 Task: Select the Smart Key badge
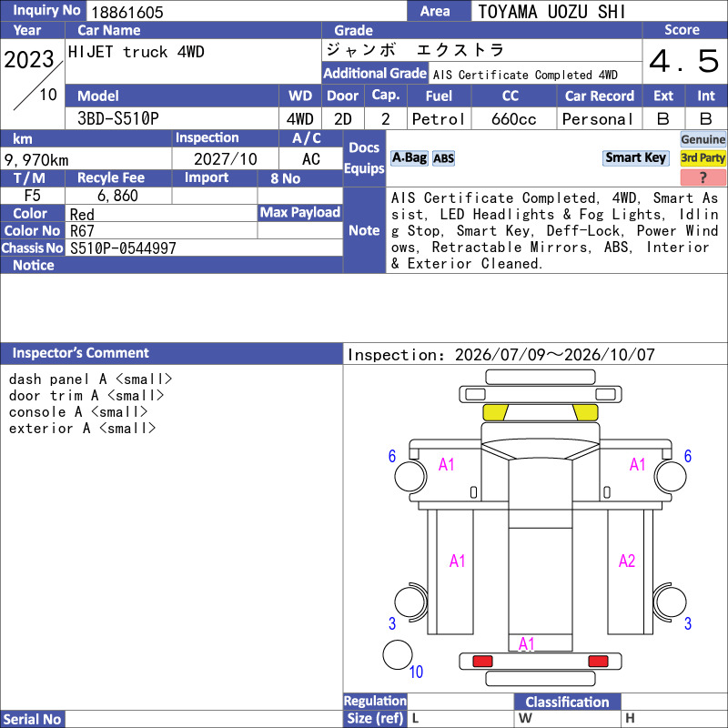click(x=635, y=157)
